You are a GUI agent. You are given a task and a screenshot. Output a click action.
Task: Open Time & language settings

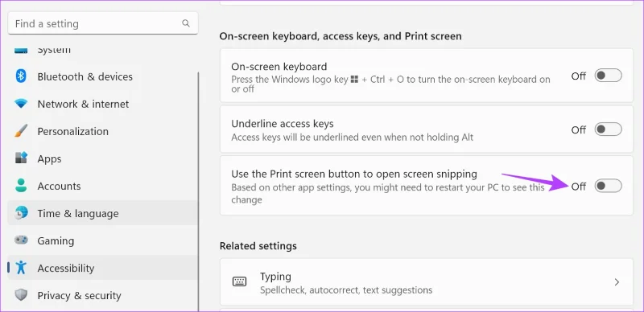pos(103,213)
